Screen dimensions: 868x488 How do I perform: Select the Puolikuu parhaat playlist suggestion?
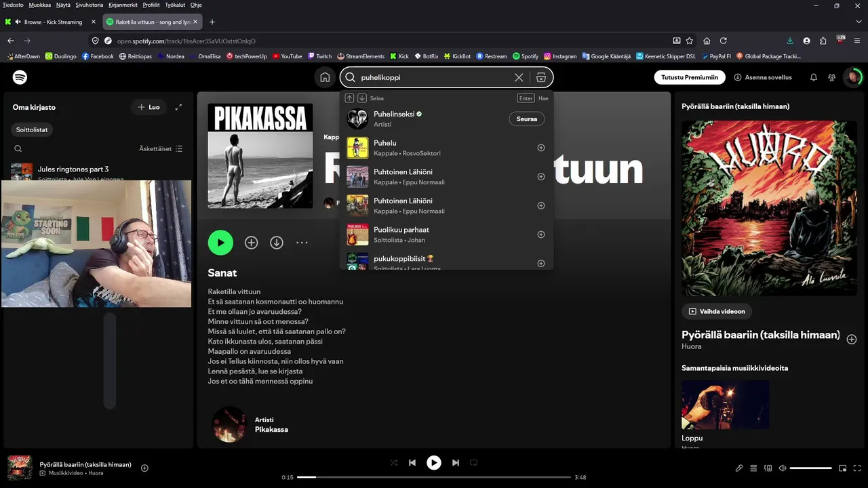click(447, 235)
